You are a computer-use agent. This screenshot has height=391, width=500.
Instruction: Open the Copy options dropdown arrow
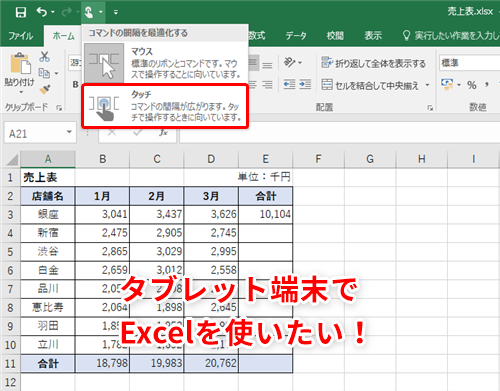click(x=56, y=73)
